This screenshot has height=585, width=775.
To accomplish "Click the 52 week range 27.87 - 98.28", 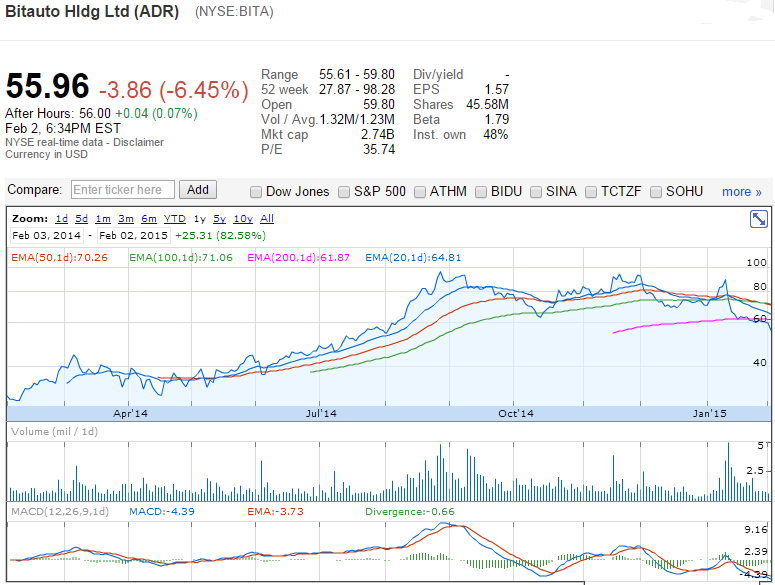I will tap(357, 89).
